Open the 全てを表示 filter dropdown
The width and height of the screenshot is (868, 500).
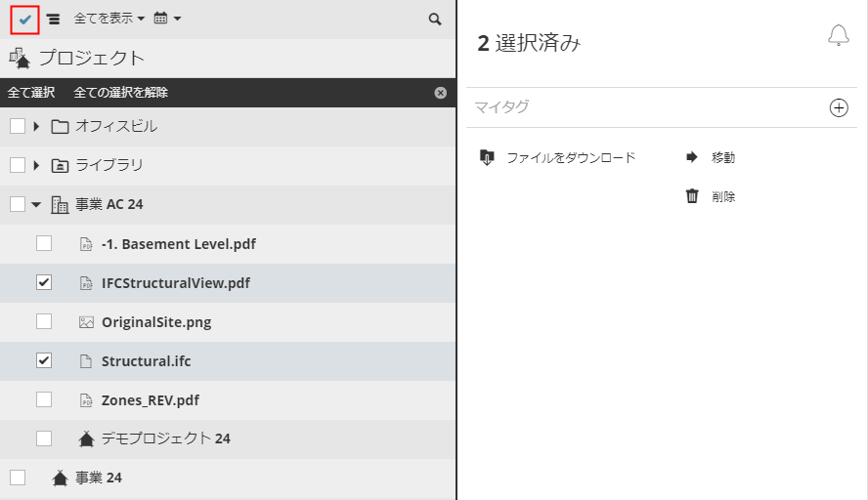pos(109,20)
